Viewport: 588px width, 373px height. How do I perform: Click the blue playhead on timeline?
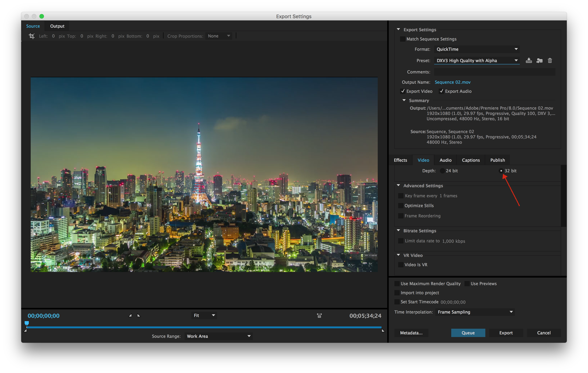point(27,323)
